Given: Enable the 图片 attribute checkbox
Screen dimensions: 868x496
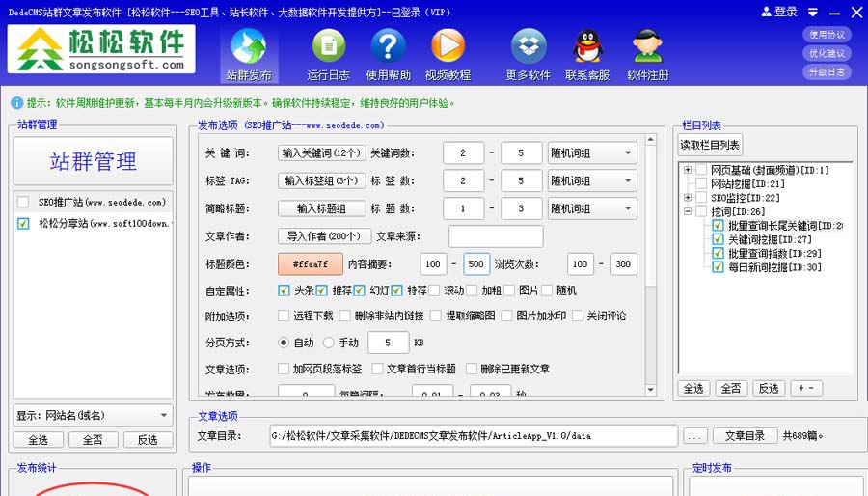Looking at the screenshot, I should 509,290.
